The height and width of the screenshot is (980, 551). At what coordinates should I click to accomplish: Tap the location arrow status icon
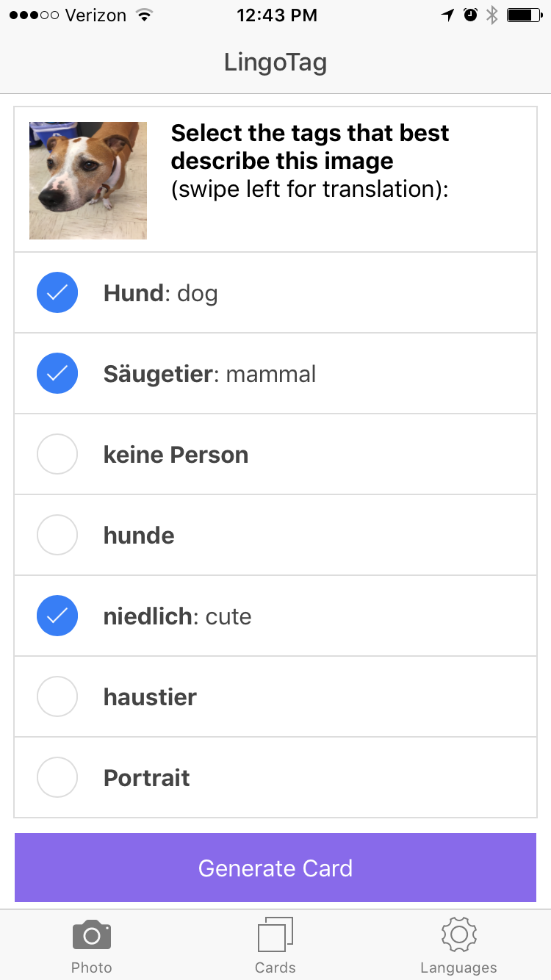point(447,15)
